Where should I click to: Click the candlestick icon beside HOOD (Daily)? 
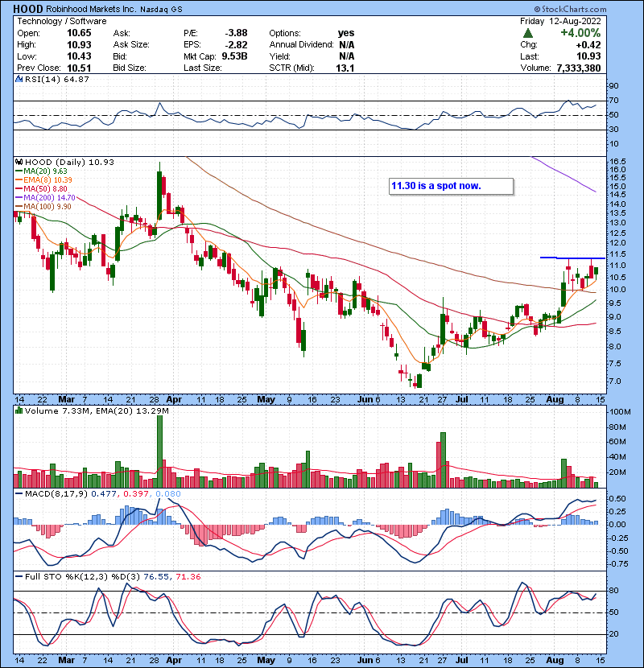pyautogui.click(x=19, y=162)
